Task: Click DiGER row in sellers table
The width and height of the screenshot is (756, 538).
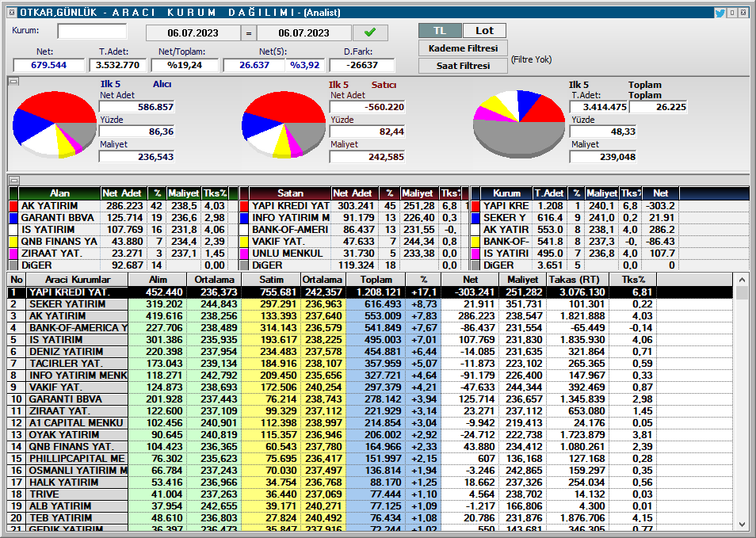Action: click(x=354, y=265)
